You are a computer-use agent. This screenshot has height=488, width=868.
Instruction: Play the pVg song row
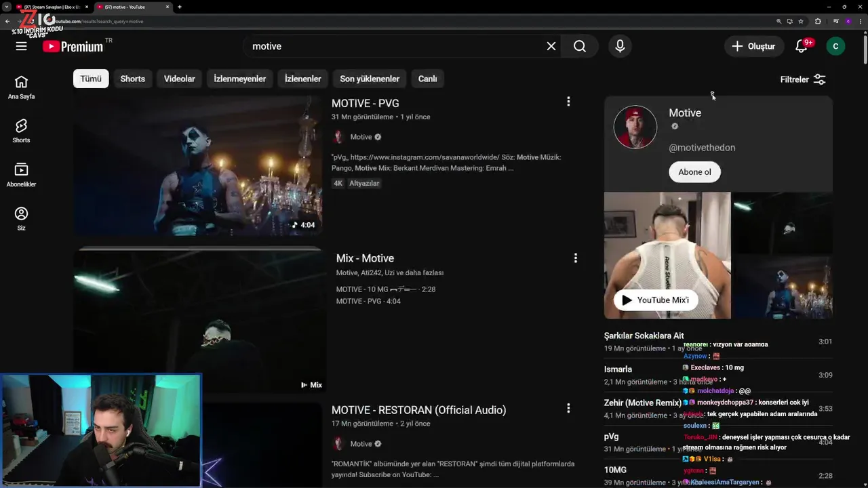[x=718, y=442]
